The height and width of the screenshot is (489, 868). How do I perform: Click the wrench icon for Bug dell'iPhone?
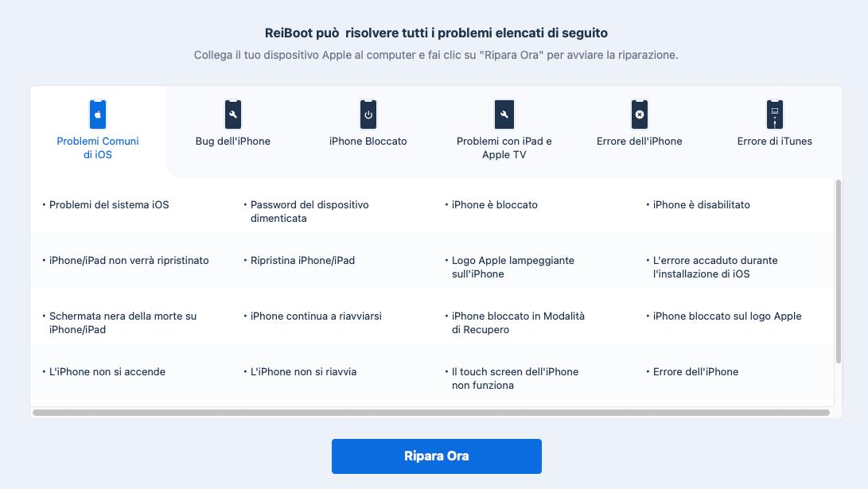click(x=232, y=114)
